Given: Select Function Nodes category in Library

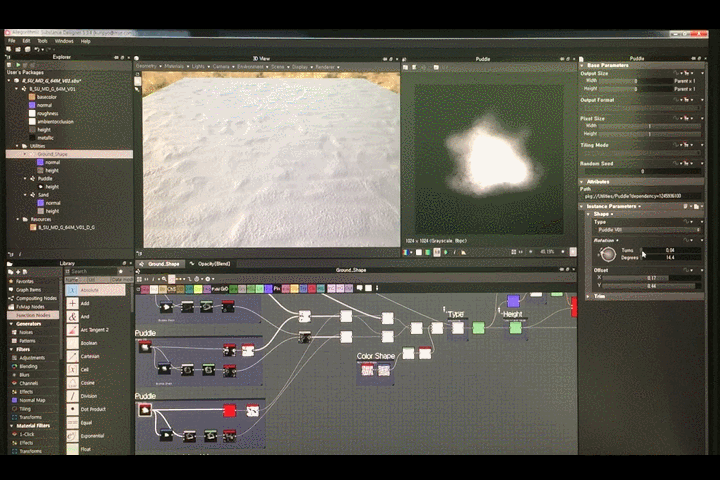Looking at the screenshot, I should [x=33, y=315].
